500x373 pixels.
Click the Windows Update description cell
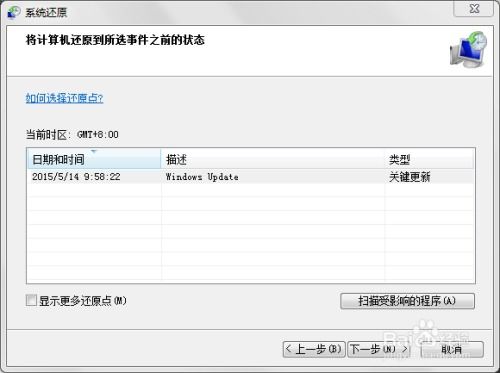pyautogui.click(x=202, y=177)
